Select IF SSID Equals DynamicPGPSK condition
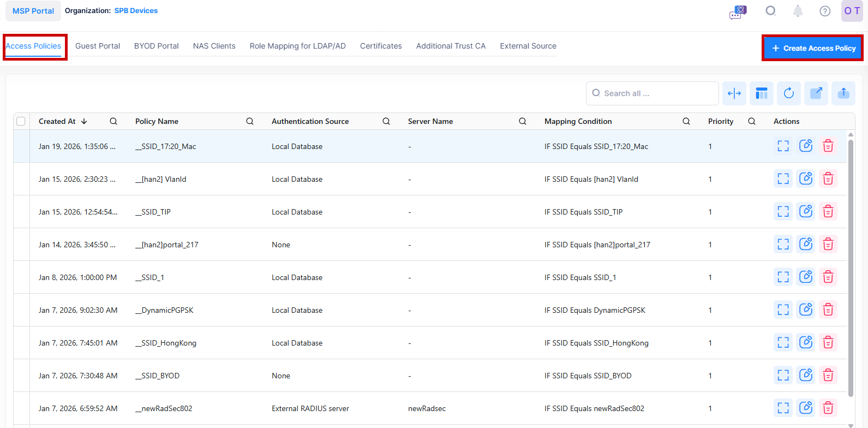868x428 pixels. pyautogui.click(x=595, y=310)
